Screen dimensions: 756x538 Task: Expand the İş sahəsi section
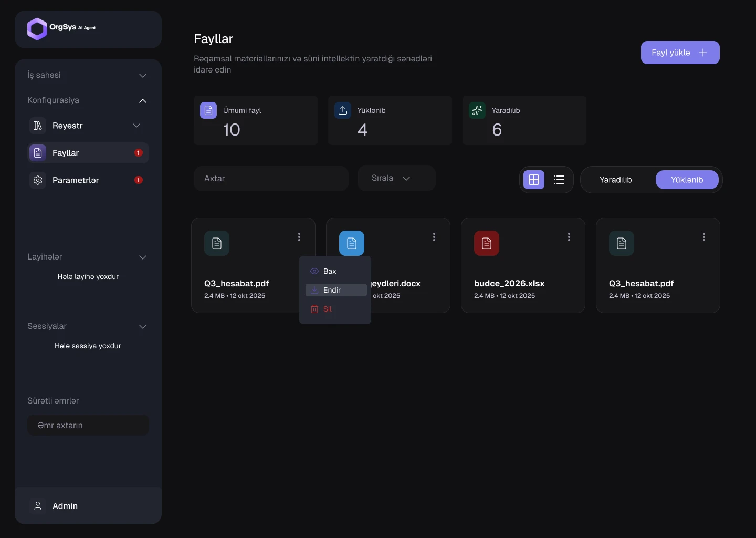(143, 76)
